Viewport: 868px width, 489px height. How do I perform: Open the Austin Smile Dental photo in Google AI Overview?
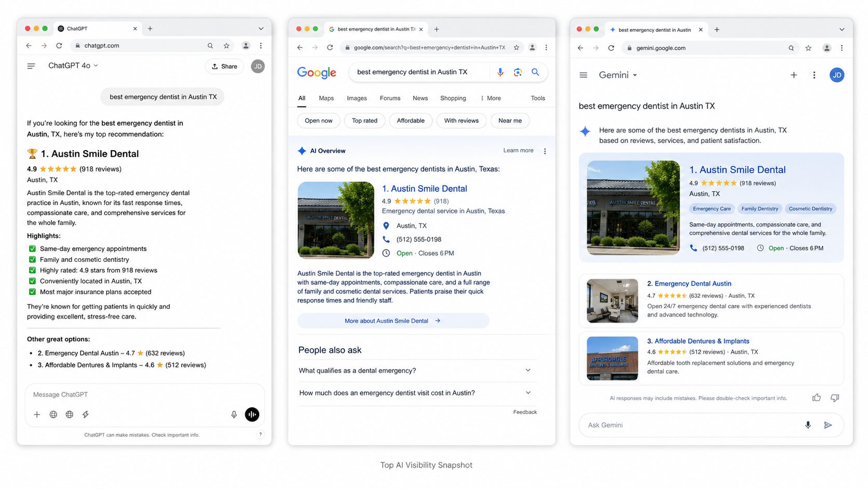[336, 220]
